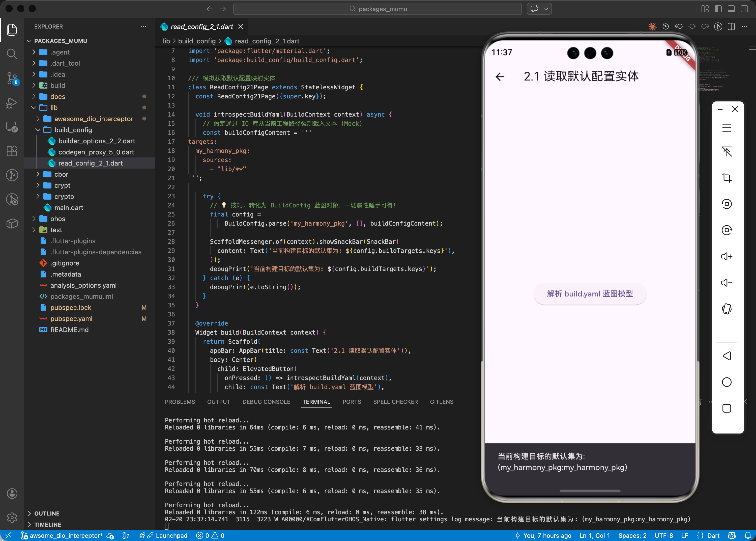Click Launchpad in the status bar
This screenshot has height=541, width=756.
coord(171,535)
